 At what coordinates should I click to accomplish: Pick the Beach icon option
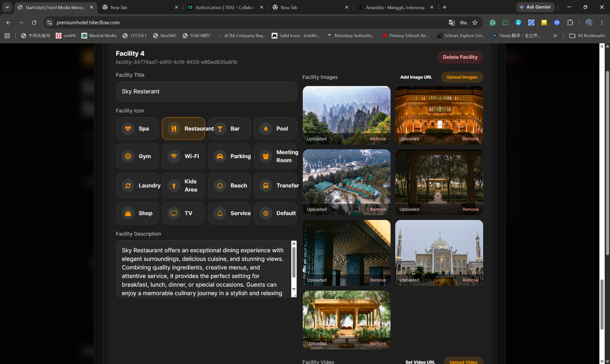(229, 186)
